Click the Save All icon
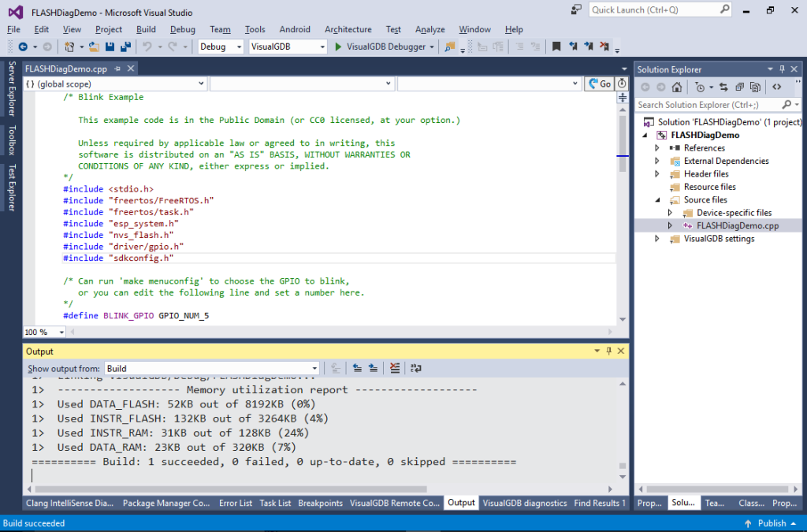The height and width of the screenshot is (532, 807). pyautogui.click(x=127, y=48)
